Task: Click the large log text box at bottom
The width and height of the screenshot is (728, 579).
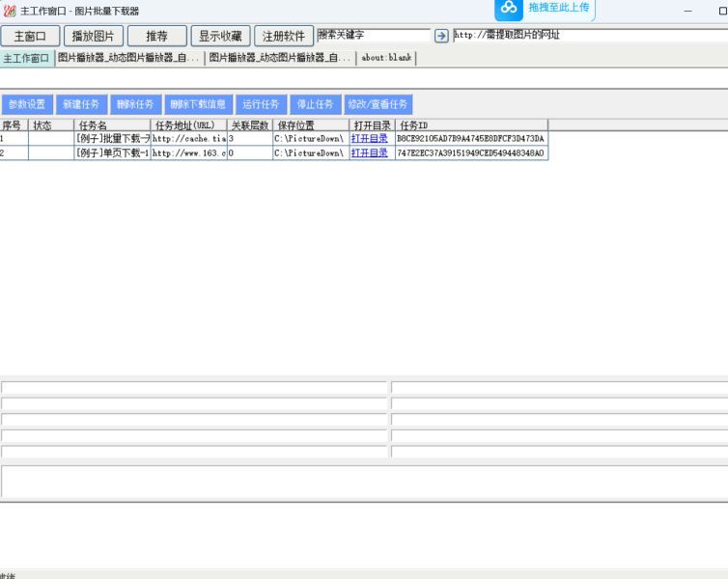Action: point(364,482)
